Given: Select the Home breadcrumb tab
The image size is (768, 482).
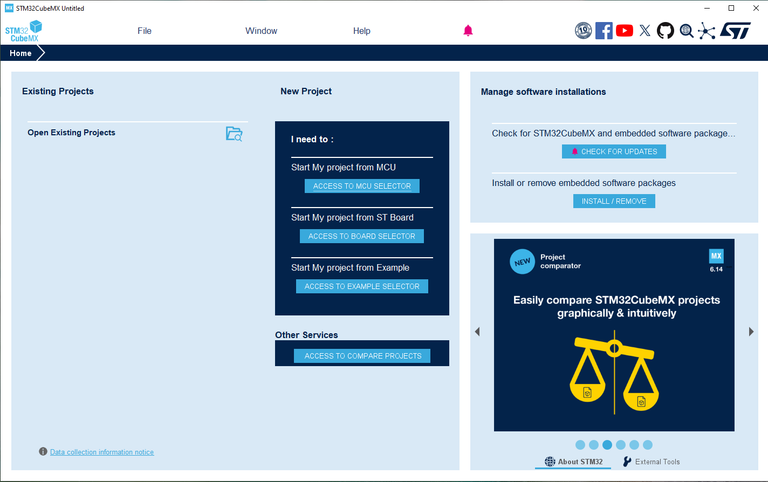Looking at the screenshot, I should [x=21, y=53].
